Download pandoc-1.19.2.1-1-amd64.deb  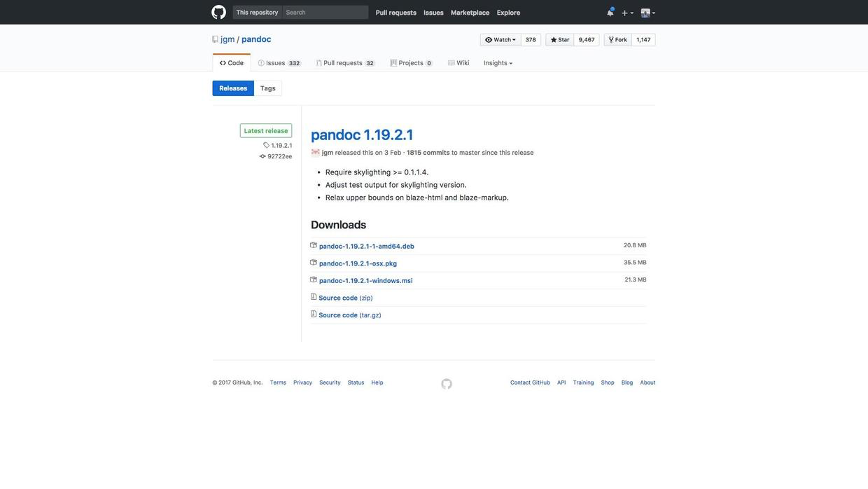[367, 247]
